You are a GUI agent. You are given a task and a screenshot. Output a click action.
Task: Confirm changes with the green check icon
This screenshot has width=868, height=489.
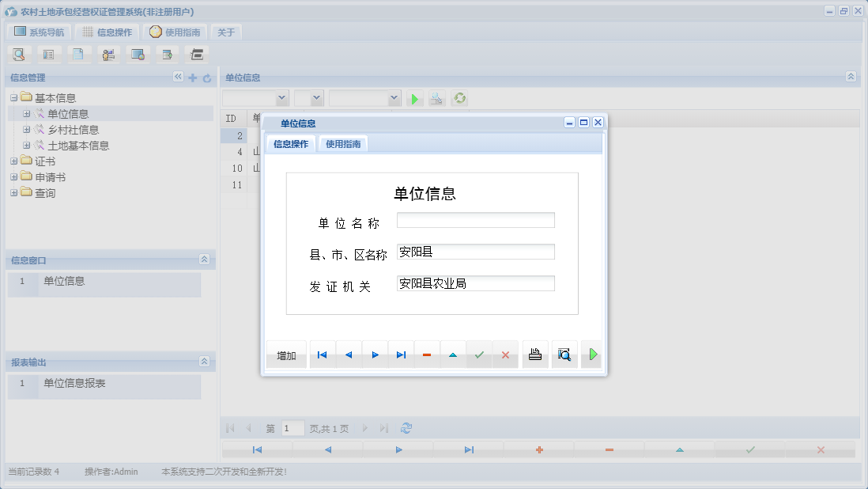pyautogui.click(x=480, y=354)
